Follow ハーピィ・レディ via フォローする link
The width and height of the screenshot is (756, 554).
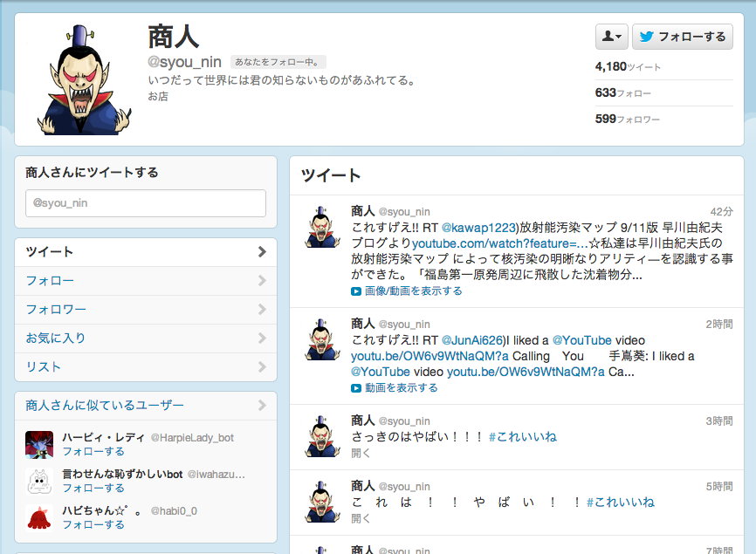93,451
